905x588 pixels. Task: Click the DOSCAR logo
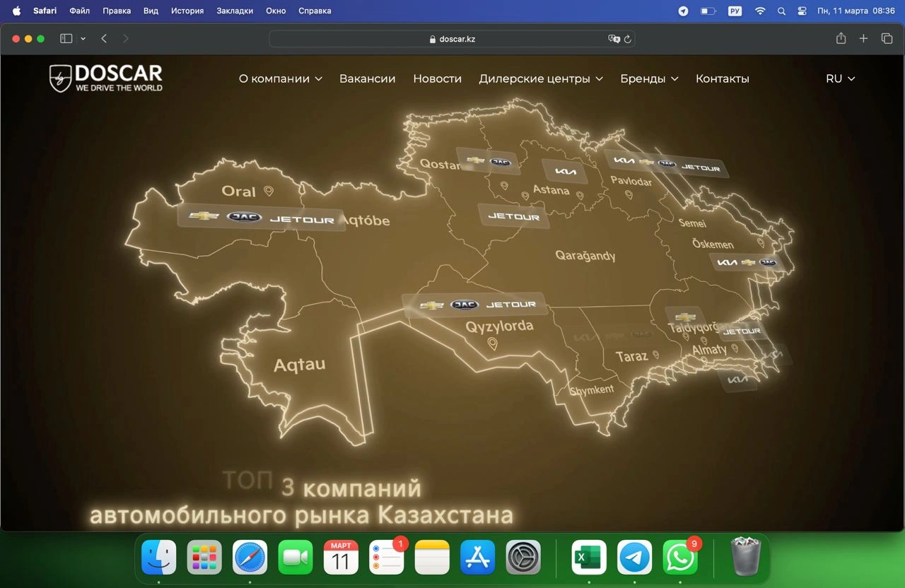click(106, 78)
